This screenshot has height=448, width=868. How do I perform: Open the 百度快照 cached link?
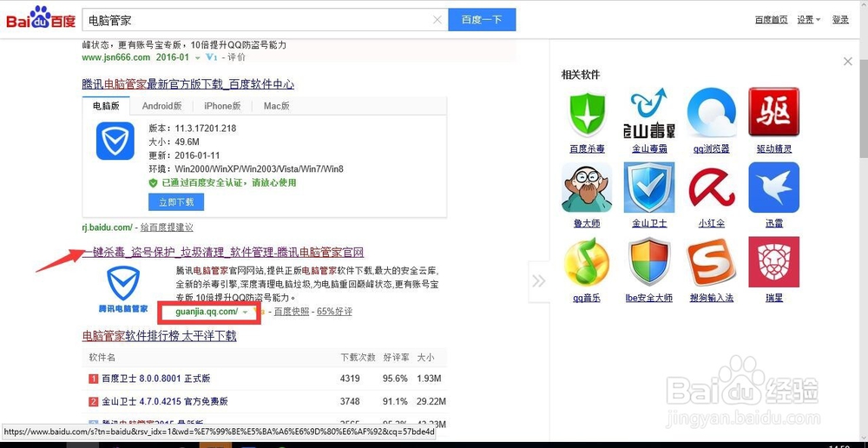(x=292, y=312)
